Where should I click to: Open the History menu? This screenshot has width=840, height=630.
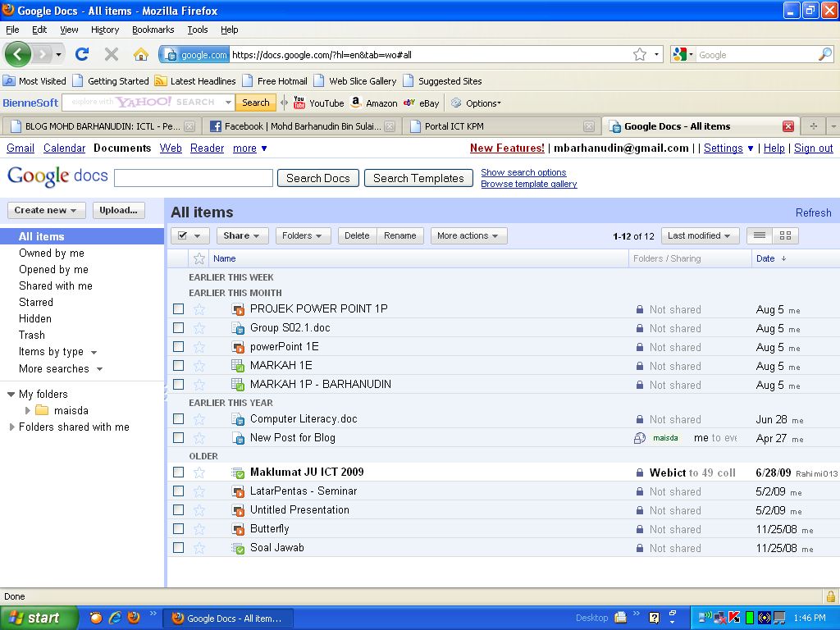(x=104, y=30)
